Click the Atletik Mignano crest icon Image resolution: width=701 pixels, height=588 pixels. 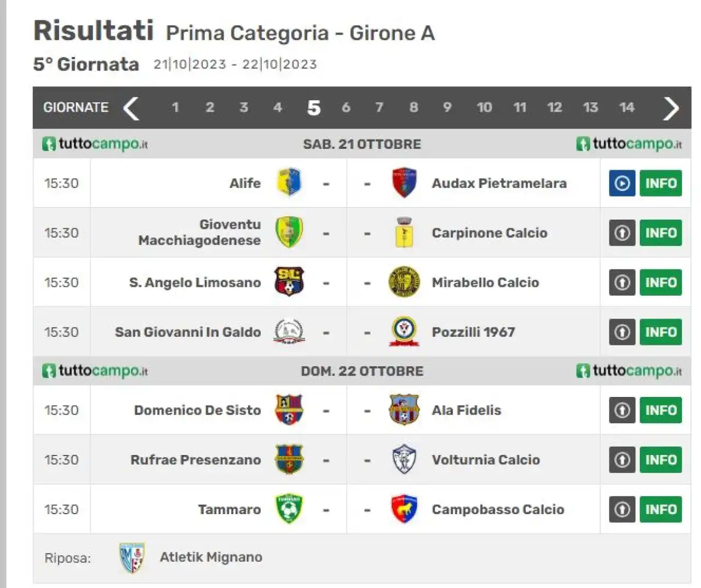click(x=132, y=557)
